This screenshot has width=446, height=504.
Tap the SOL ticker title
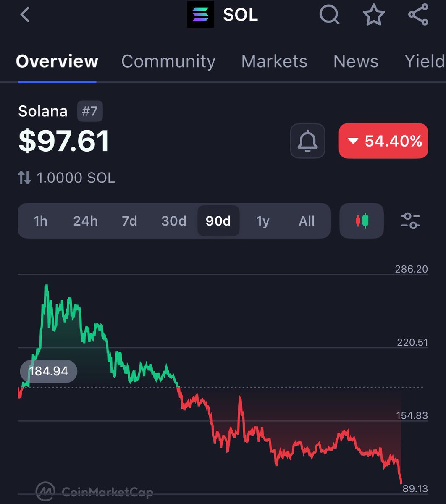(x=241, y=15)
